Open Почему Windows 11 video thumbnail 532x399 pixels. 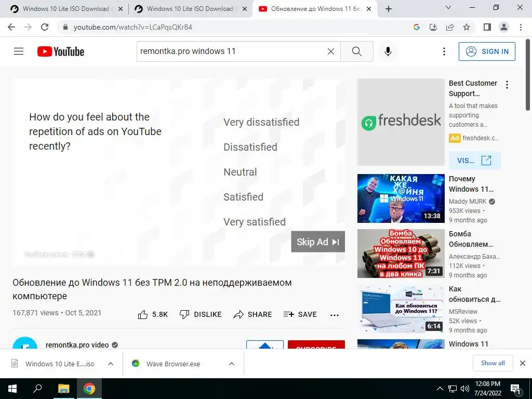pyautogui.click(x=401, y=198)
